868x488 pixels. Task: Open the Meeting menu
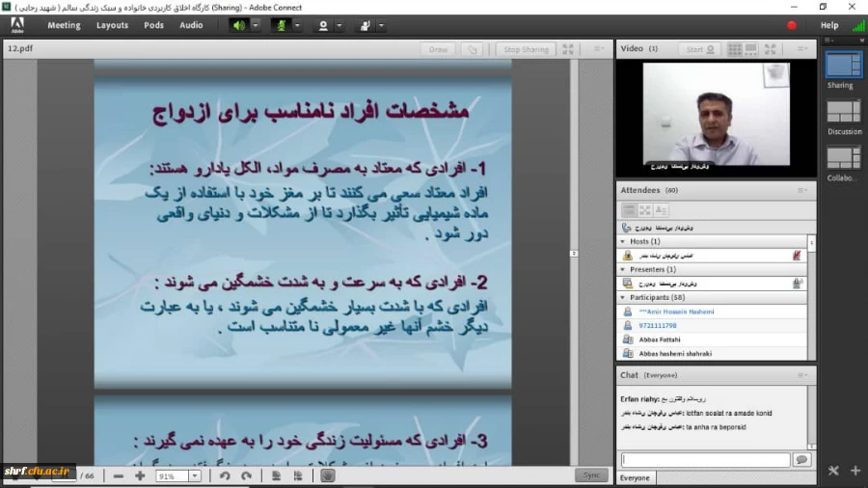[64, 25]
